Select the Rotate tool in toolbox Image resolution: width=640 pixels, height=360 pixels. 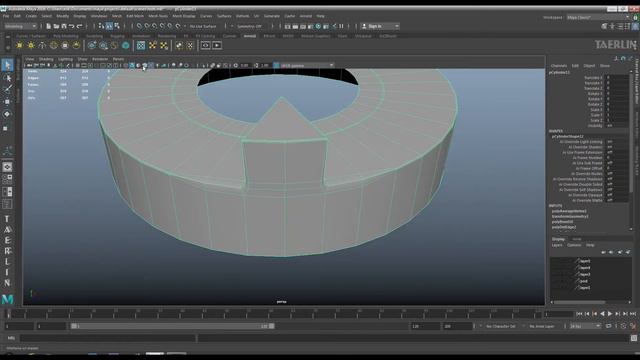(7, 114)
